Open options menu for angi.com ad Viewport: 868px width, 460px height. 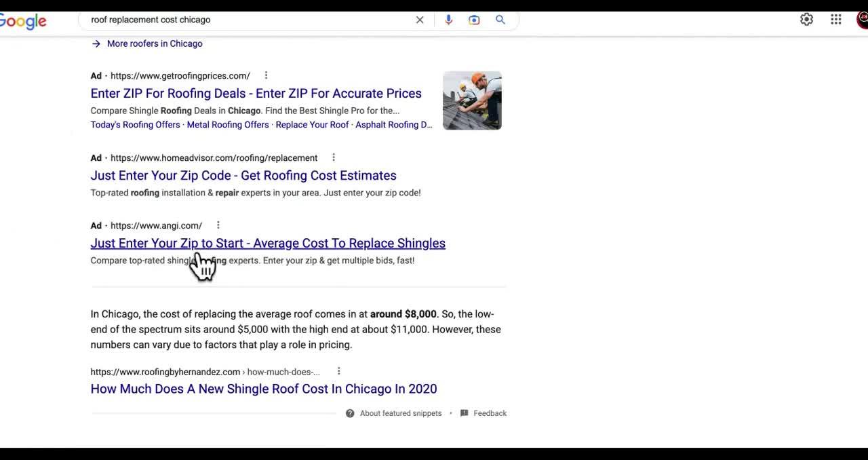coord(218,225)
